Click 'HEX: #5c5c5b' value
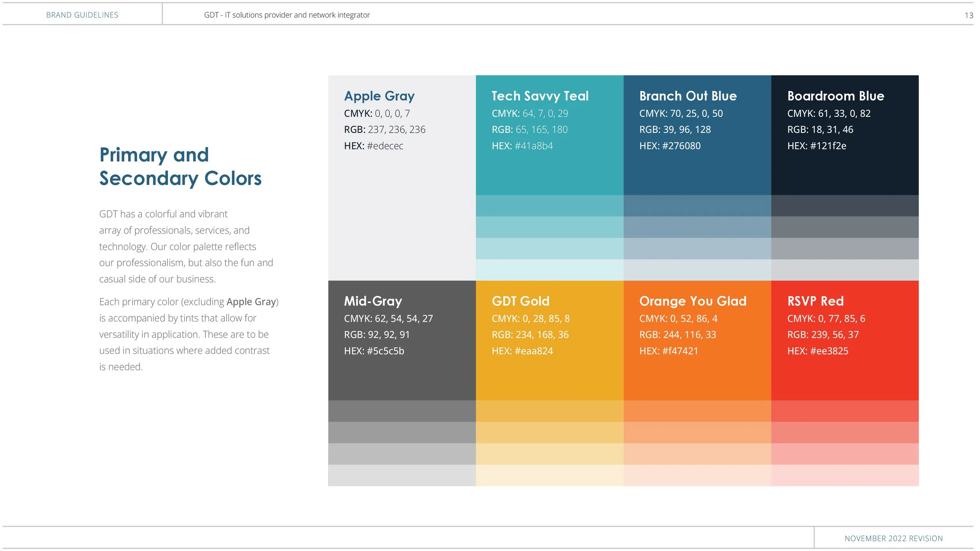The width and height of the screenshot is (980, 551). pos(374,351)
